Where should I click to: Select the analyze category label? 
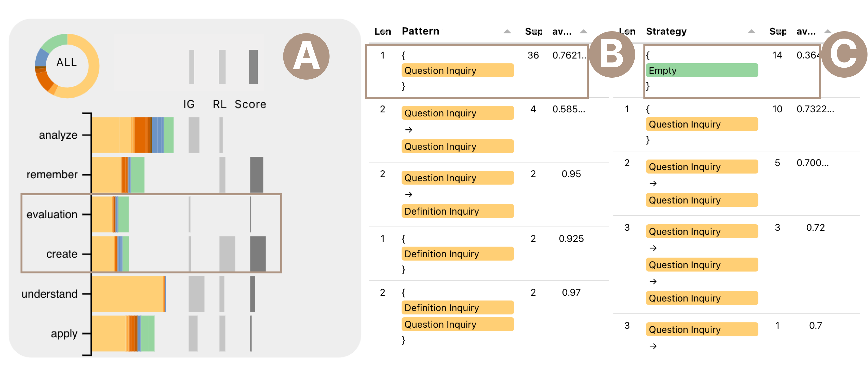pyautogui.click(x=58, y=135)
